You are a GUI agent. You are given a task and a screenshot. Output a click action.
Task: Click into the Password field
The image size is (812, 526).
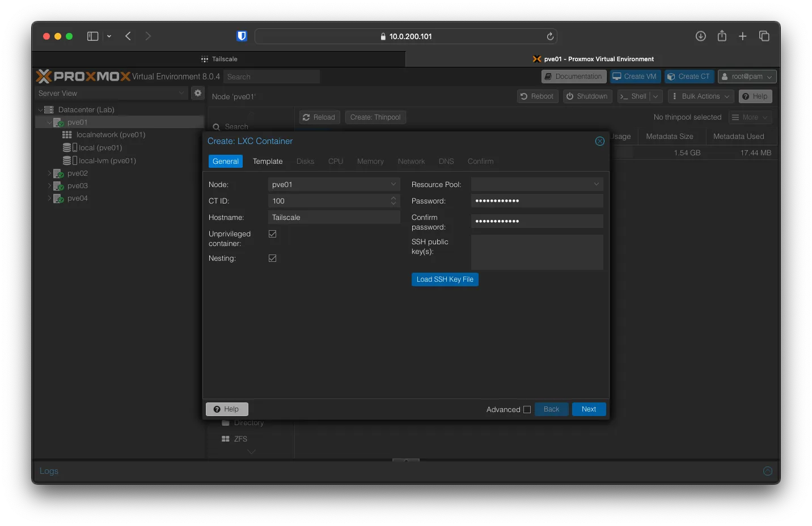click(537, 201)
